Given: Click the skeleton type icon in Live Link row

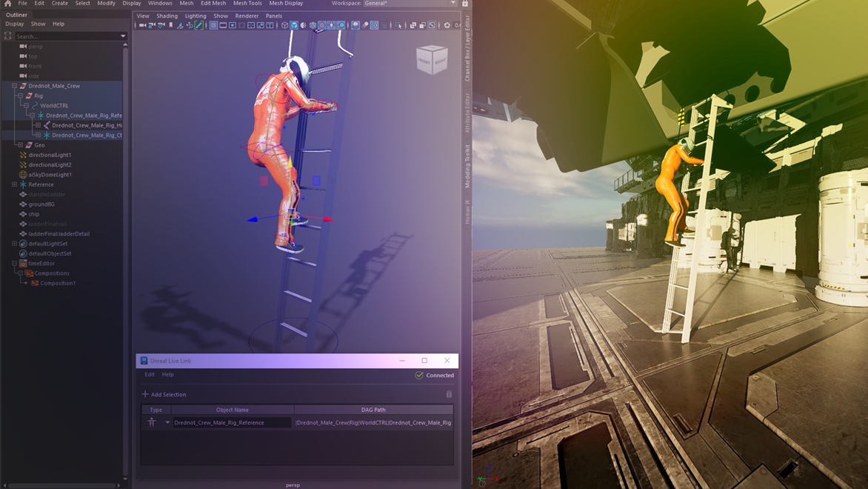Looking at the screenshot, I should click(152, 422).
